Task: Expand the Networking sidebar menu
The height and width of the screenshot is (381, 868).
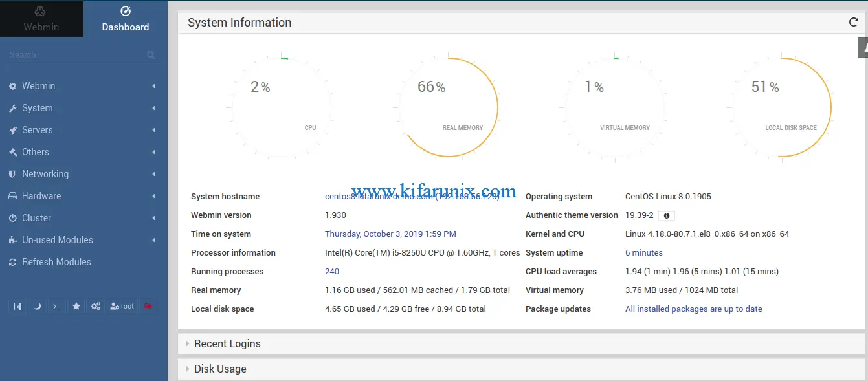Action: (45, 173)
